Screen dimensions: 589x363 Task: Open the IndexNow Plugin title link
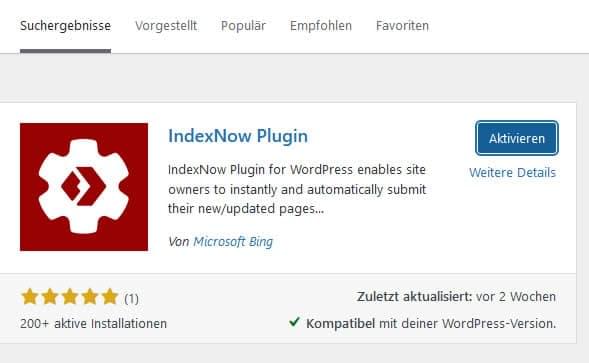point(238,136)
